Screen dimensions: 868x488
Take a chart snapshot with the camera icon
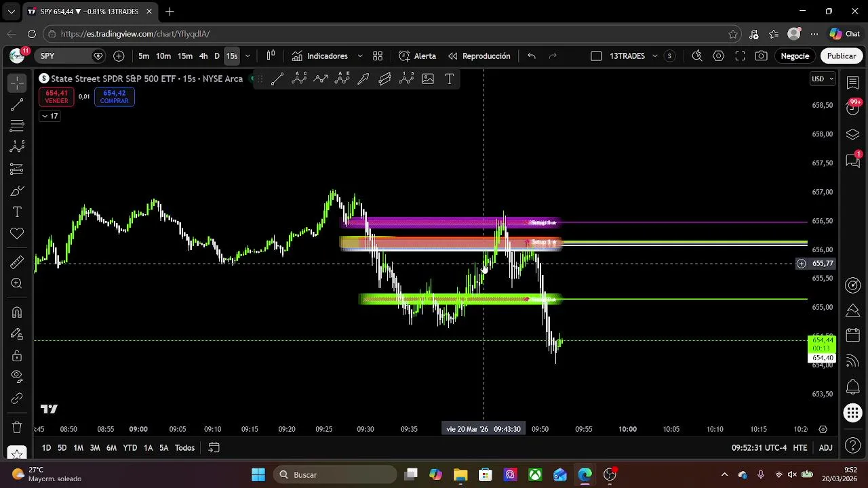762,56
